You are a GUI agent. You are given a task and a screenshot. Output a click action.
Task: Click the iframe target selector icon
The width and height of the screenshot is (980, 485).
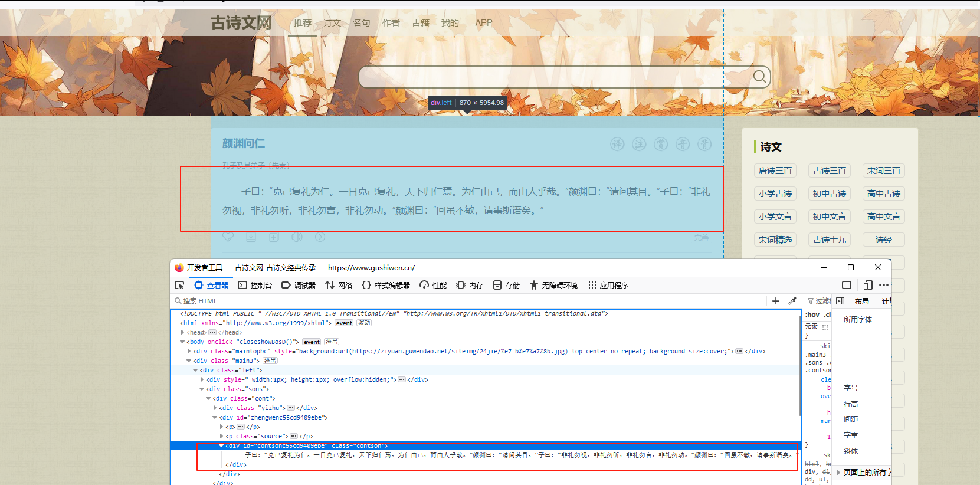847,285
